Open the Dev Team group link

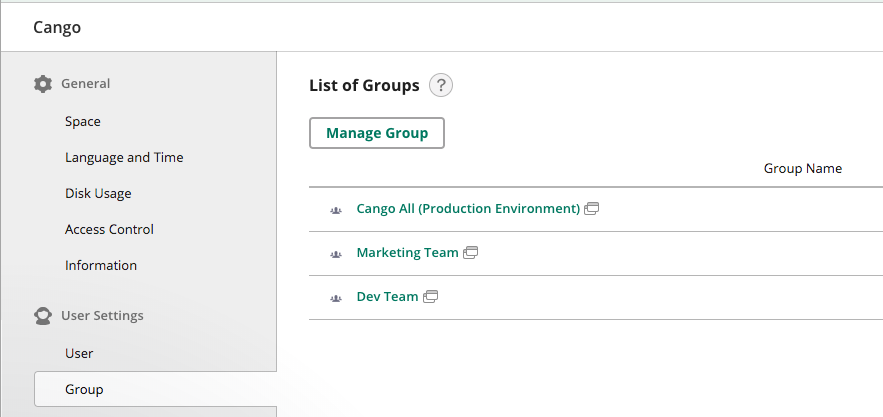click(387, 296)
